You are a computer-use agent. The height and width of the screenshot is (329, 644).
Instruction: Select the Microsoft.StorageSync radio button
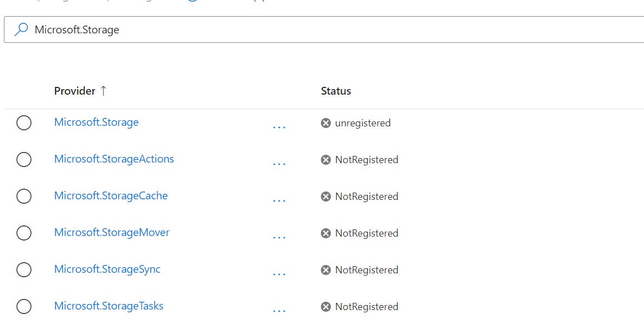[x=24, y=270]
